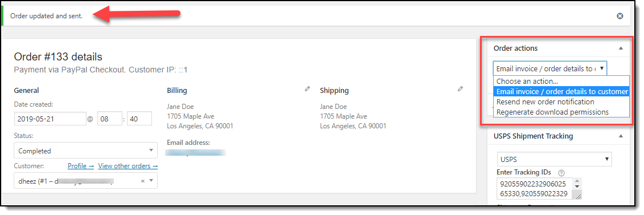
Task: Open the Customer dropdown arrow
Action: [x=151, y=180]
